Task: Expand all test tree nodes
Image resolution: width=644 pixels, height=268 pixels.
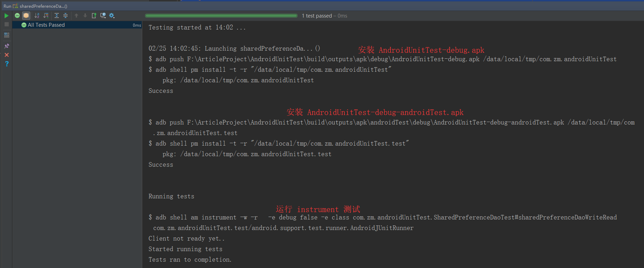Action: coord(56,15)
